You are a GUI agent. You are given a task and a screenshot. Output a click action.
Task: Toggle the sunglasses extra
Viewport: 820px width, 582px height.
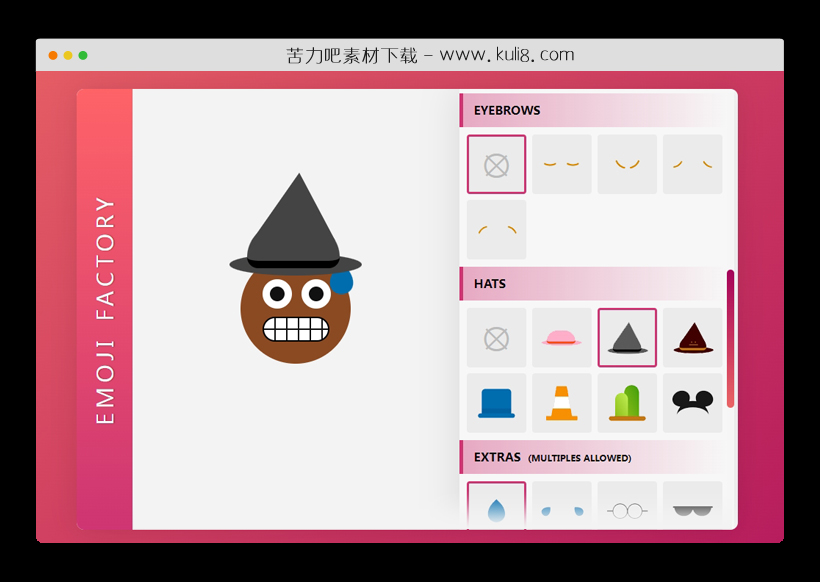pos(692,508)
